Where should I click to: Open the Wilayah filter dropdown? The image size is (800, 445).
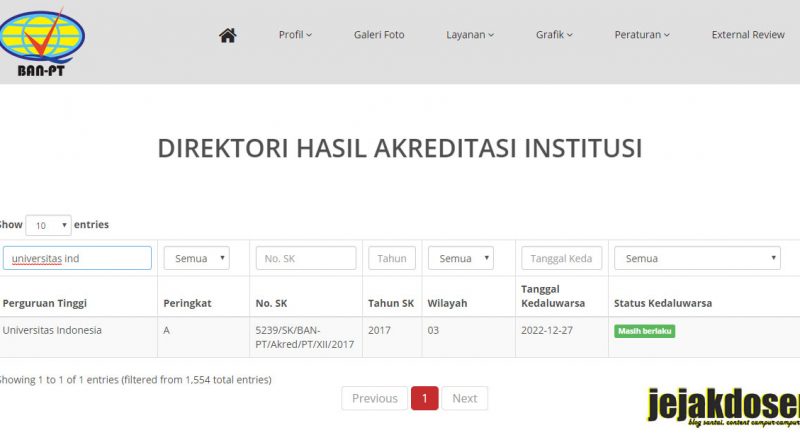pos(461,258)
